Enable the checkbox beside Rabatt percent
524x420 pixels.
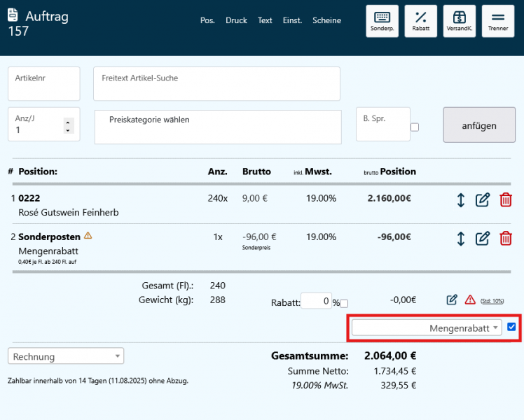(x=344, y=303)
